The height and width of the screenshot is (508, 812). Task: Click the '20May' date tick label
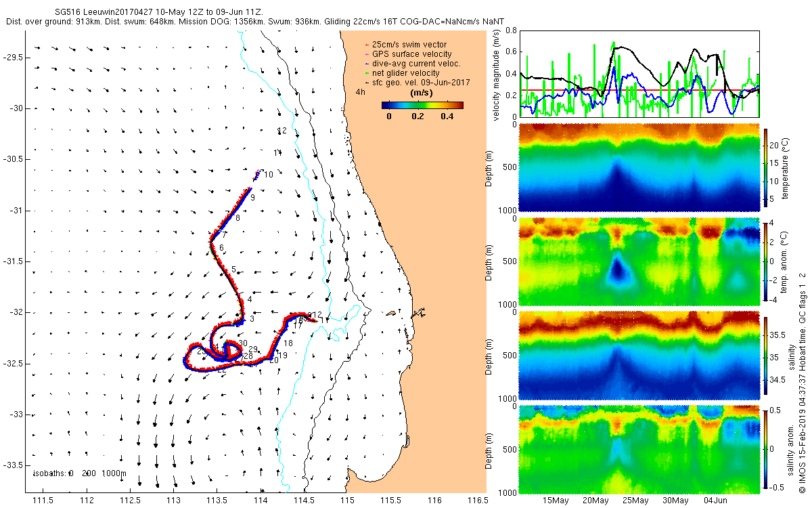tap(596, 501)
